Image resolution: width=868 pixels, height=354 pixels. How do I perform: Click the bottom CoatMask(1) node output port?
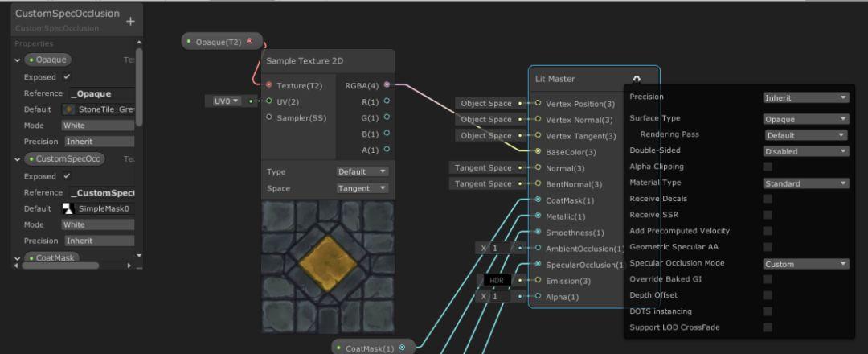[x=403, y=348]
